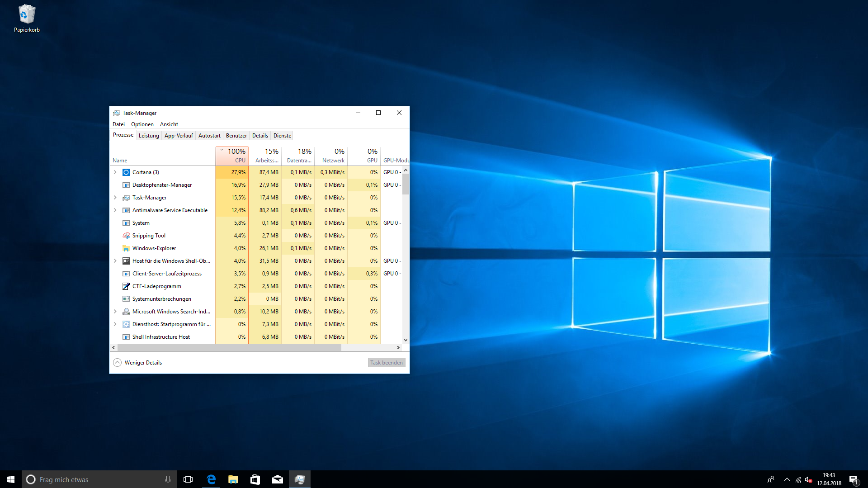This screenshot has height=488, width=868.
Task: Show hidden system tray icons
Action: click(x=787, y=479)
